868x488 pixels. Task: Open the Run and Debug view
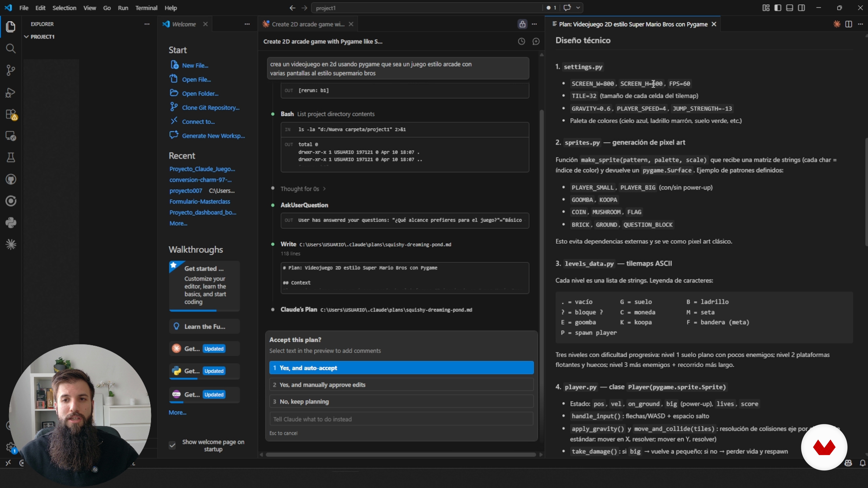tap(11, 92)
